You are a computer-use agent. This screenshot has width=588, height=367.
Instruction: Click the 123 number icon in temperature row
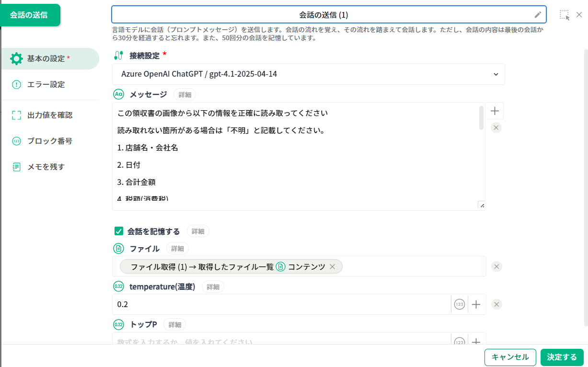click(459, 305)
